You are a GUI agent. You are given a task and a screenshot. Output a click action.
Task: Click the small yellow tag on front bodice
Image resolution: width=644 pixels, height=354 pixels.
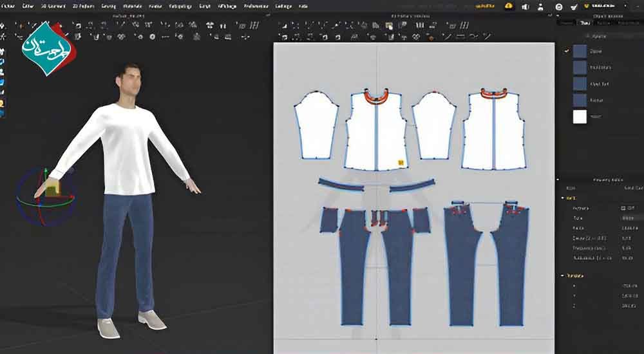pyautogui.click(x=401, y=163)
